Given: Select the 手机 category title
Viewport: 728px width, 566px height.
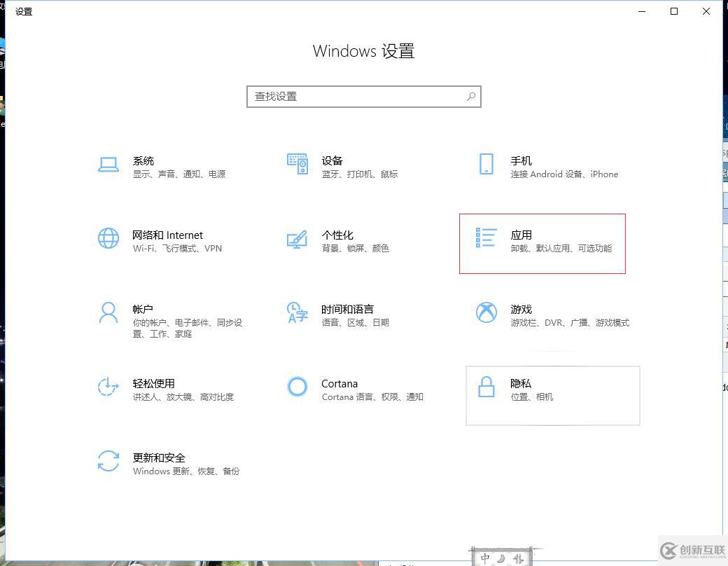Looking at the screenshot, I should point(521,161).
